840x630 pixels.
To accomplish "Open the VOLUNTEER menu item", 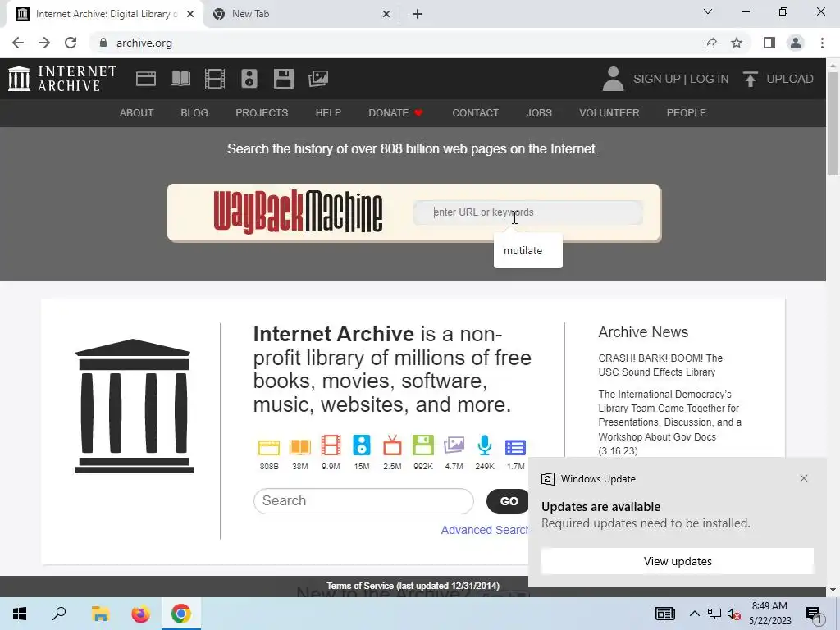I will 609,113.
